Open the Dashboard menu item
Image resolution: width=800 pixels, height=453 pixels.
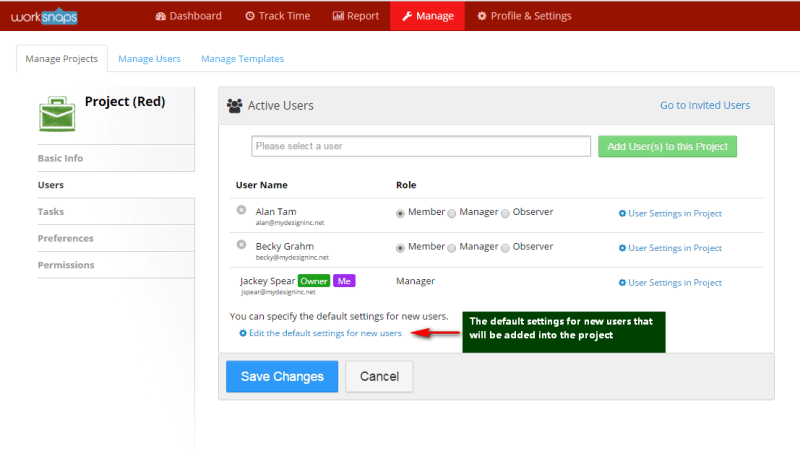(189, 16)
